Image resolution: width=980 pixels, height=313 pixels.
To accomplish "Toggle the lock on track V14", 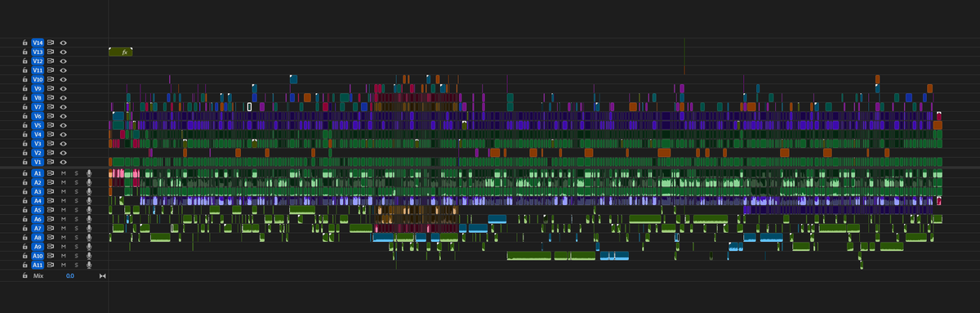I will (x=25, y=42).
